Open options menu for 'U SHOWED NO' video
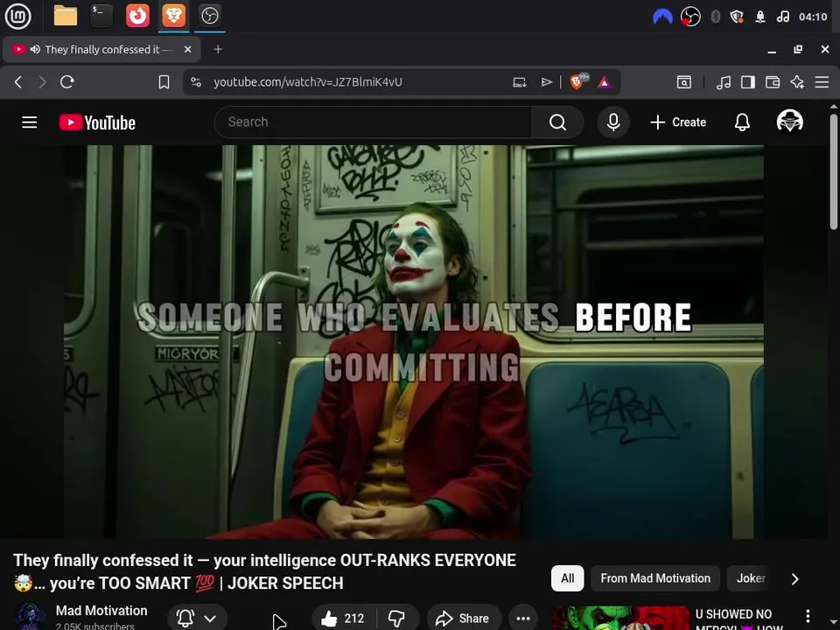The width and height of the screenshot is (840, 630). [808, 616]
